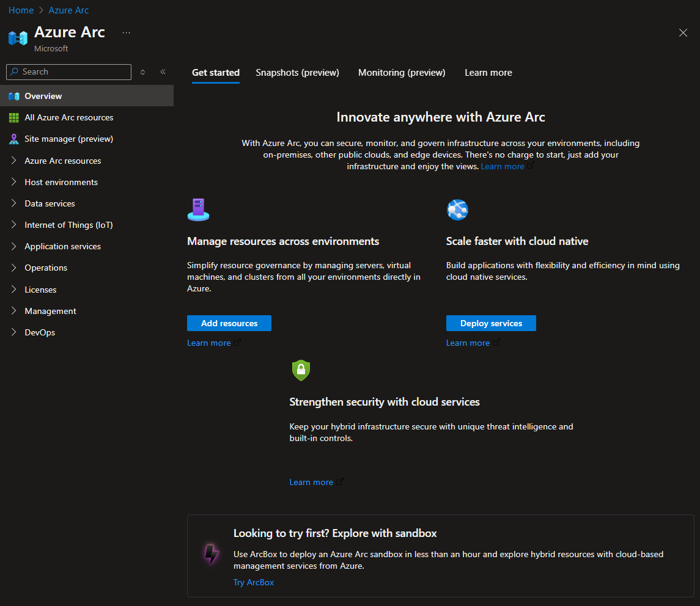The width and height of the screenshot is (700, 606).
Task: Click the Deploy services button
Action: point(491,323)
